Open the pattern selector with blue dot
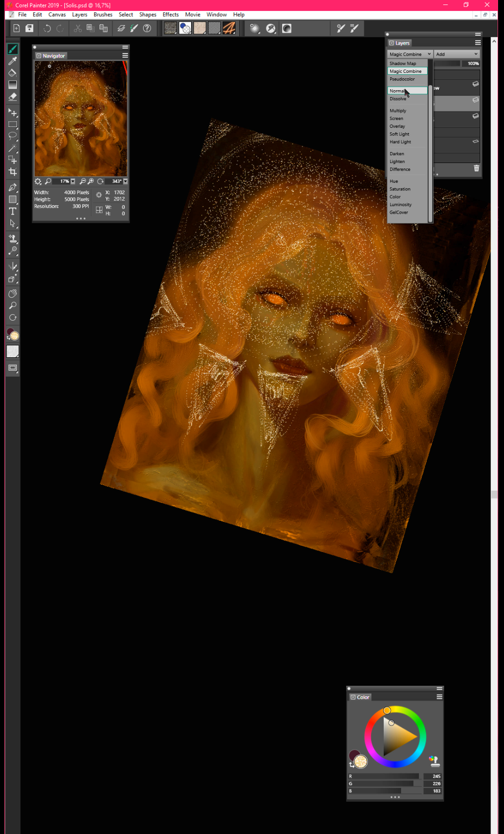 tap(185, 28)
